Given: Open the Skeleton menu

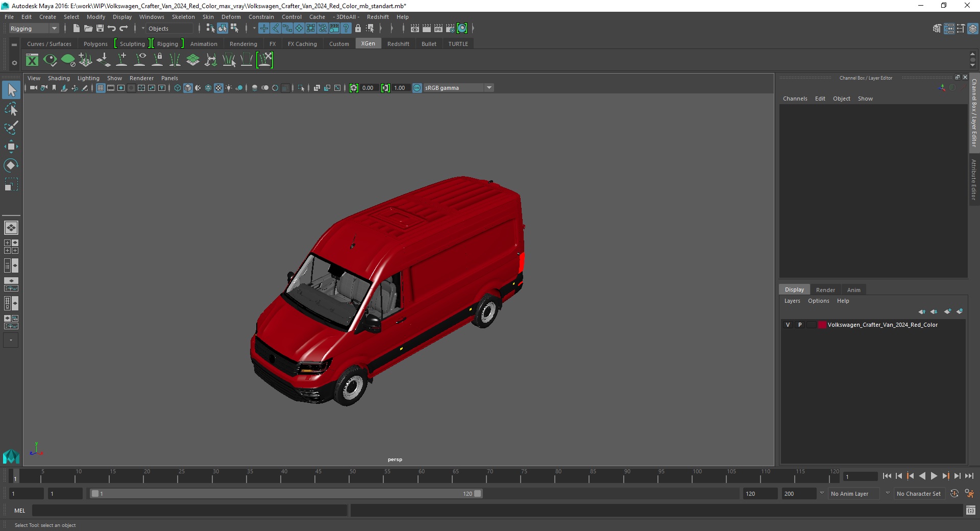Looking at the screenshot, I should click(x=183, y=17).
